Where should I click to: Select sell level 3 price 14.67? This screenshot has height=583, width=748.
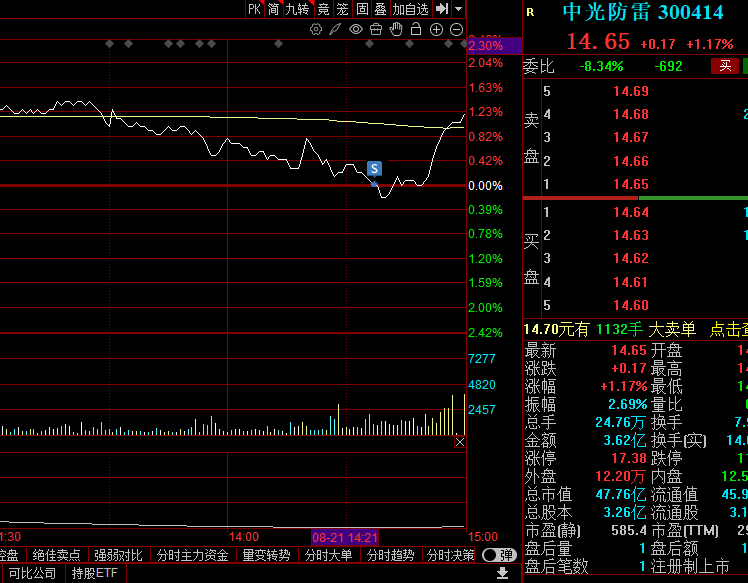pos(631,137)
